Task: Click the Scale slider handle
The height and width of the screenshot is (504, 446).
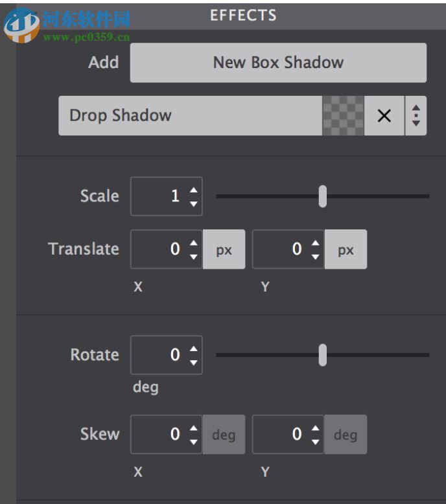Action: pyautogui.click(x=323, y=196)
